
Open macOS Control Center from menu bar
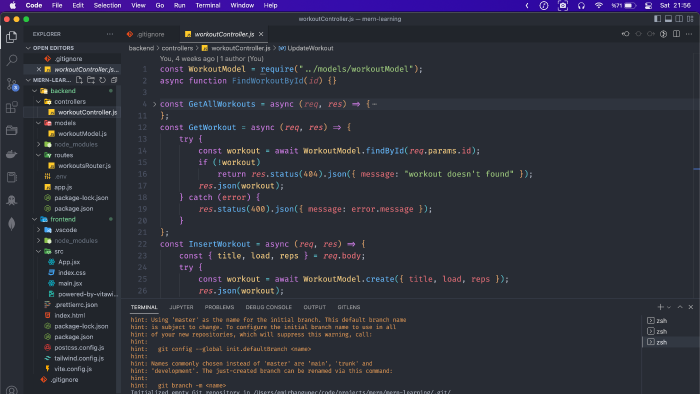click(x=648, y=5)
